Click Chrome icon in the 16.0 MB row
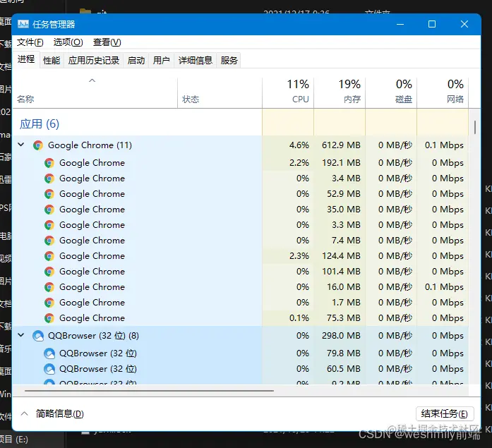 point(49,287)
